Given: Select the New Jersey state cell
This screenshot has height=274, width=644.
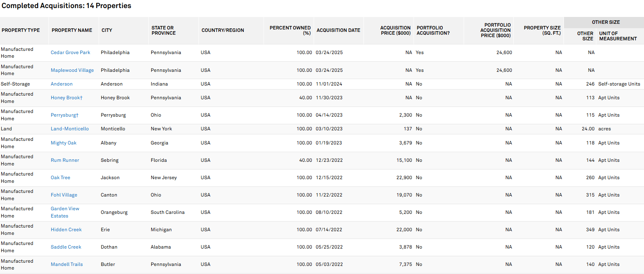Looking at the screenshot, I should (164, 178).
